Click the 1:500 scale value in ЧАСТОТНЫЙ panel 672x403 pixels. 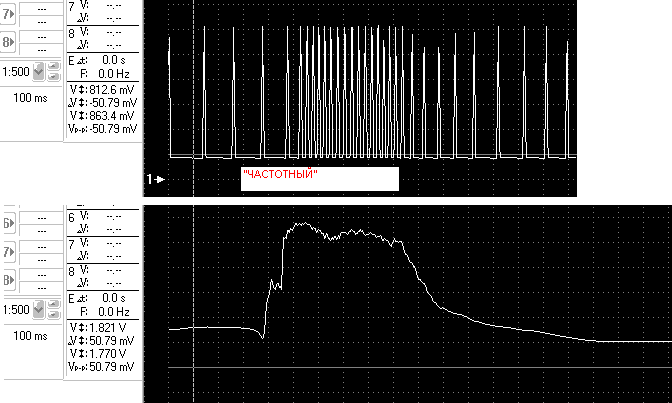pos(16,72)
